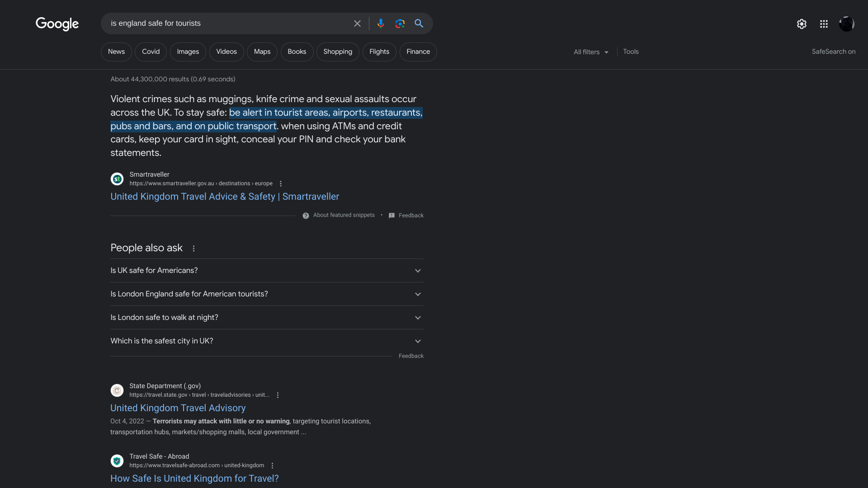The height and width of the screenshot is (488, 868).
Task: Open more options for State Department result
Action: click(278, 395)
